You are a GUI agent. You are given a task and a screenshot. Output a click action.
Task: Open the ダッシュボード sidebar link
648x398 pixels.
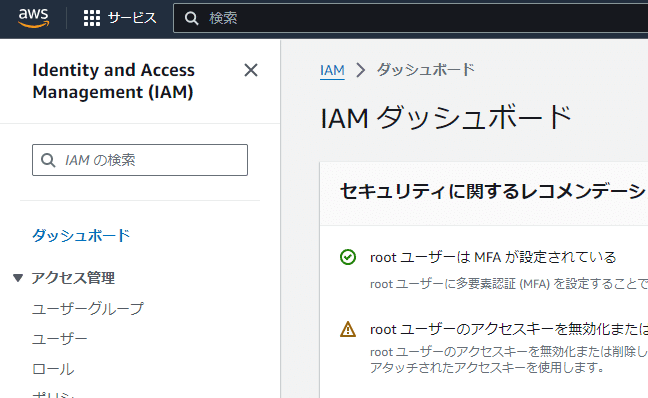(81, 236)
